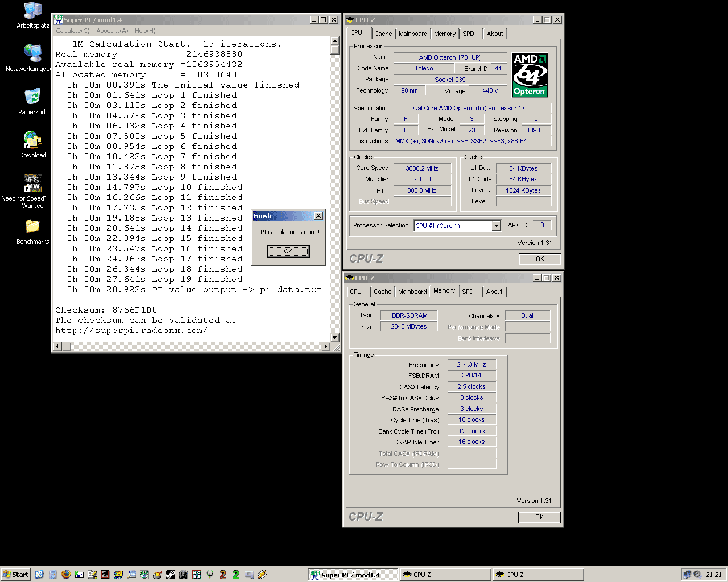The height and width of the screenshot is (582, 728).
Task: Click the http://superpi.radeonx.com/ text in Super PI
Action: point(131,330)
